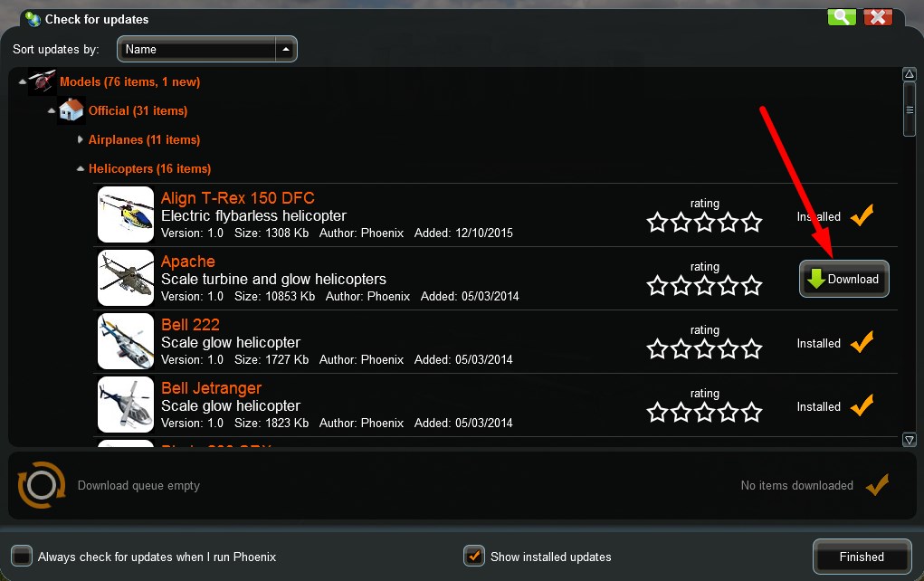Click the Installed checkmark for Bell 222
Screen dimensions: 924x581
862,343
